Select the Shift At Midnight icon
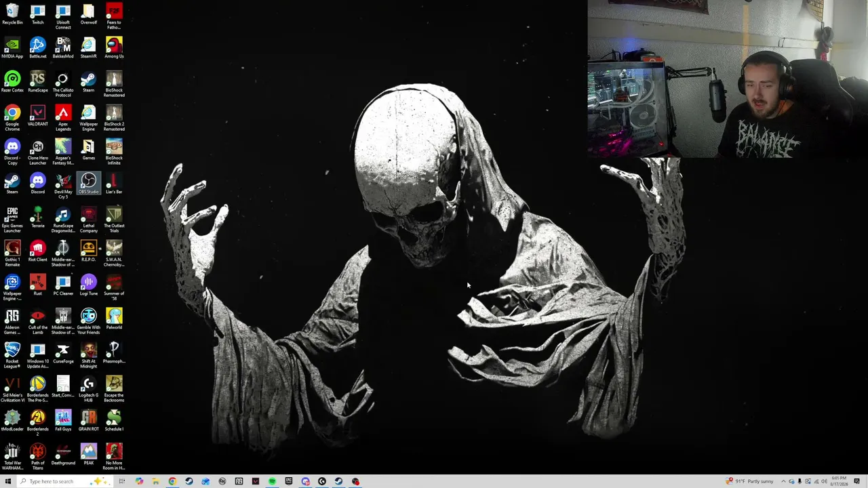 click(88, 356)
